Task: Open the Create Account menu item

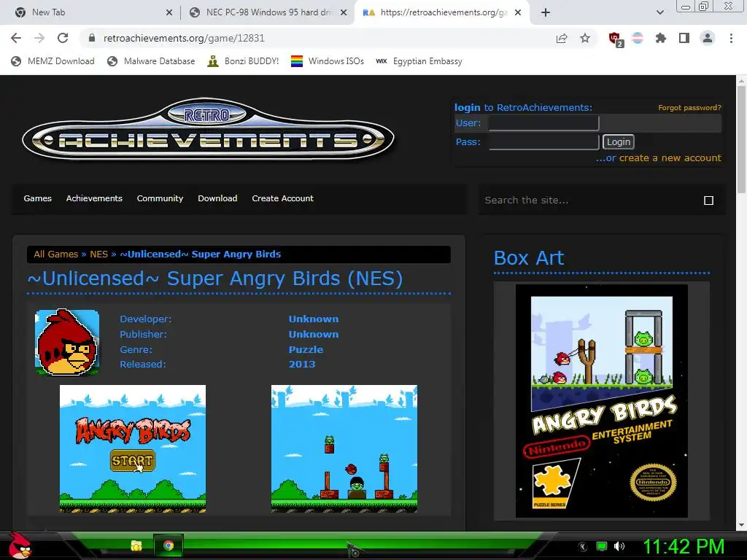Action: pyautogui.click(x=282, y=198)
